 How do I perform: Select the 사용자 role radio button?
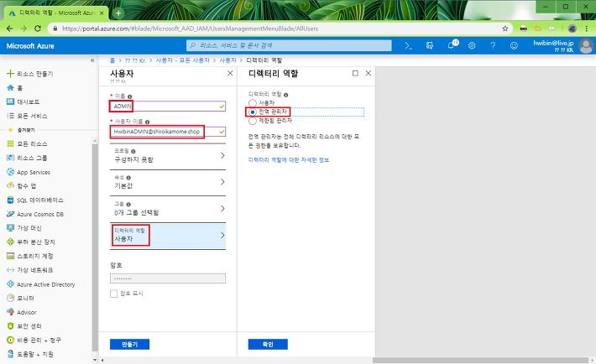click(253, 103)
